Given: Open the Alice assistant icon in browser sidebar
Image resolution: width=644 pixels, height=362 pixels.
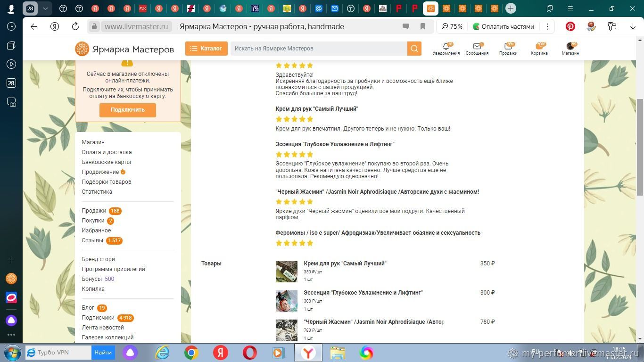Looking at the screenshot, I should (11, 321).
